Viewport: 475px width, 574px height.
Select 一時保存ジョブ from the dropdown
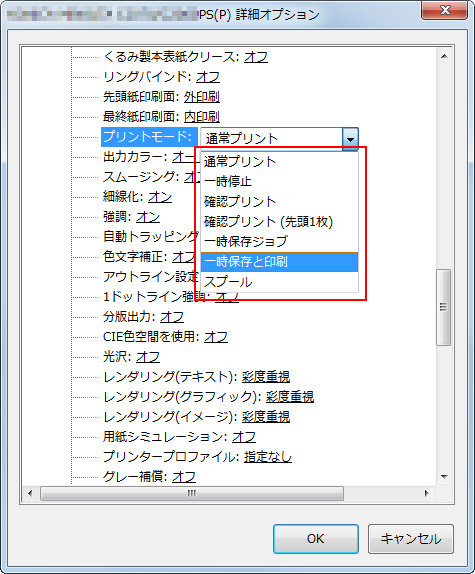tap(279, 241)
